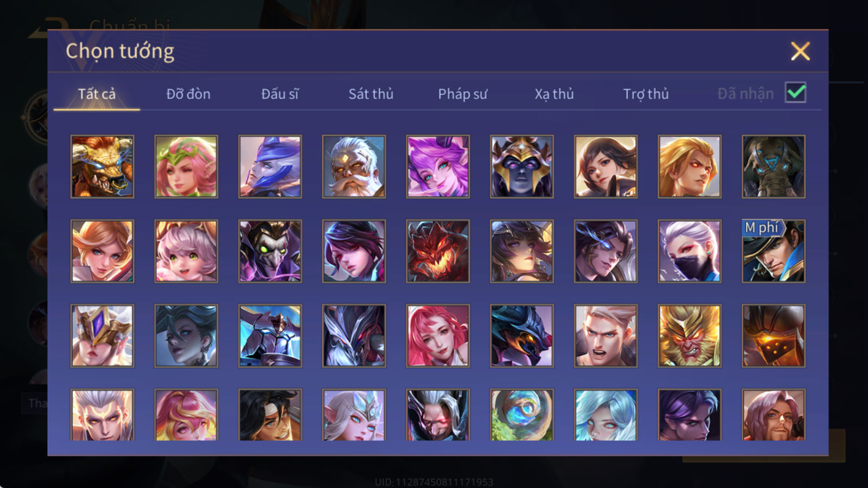Open the 'Đấu sĩ' tab
The height and width of the screenshot is (488, 868).
point(279,94)
